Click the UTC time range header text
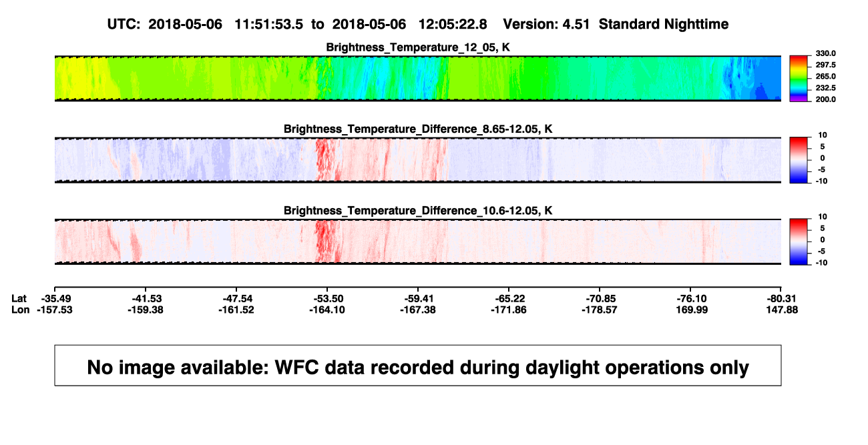 (x=297, y=24)
